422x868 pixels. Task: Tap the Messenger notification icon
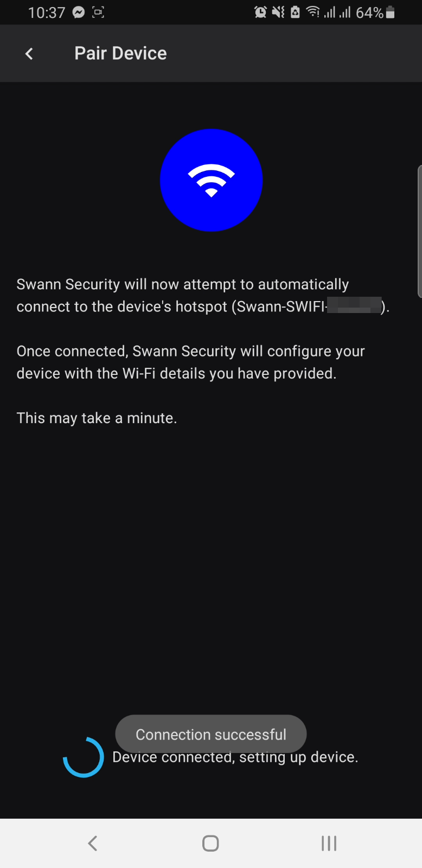click(x=79, y=12)
